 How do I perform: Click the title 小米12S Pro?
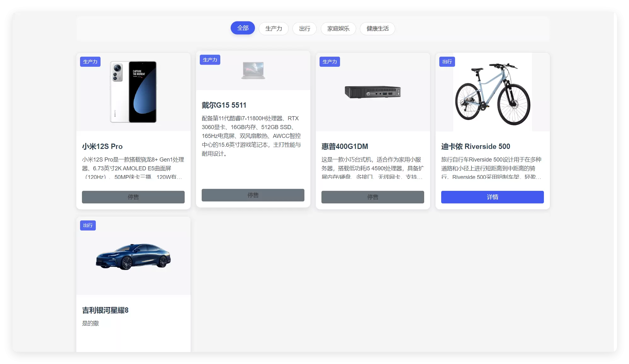(x=102, y=146)
